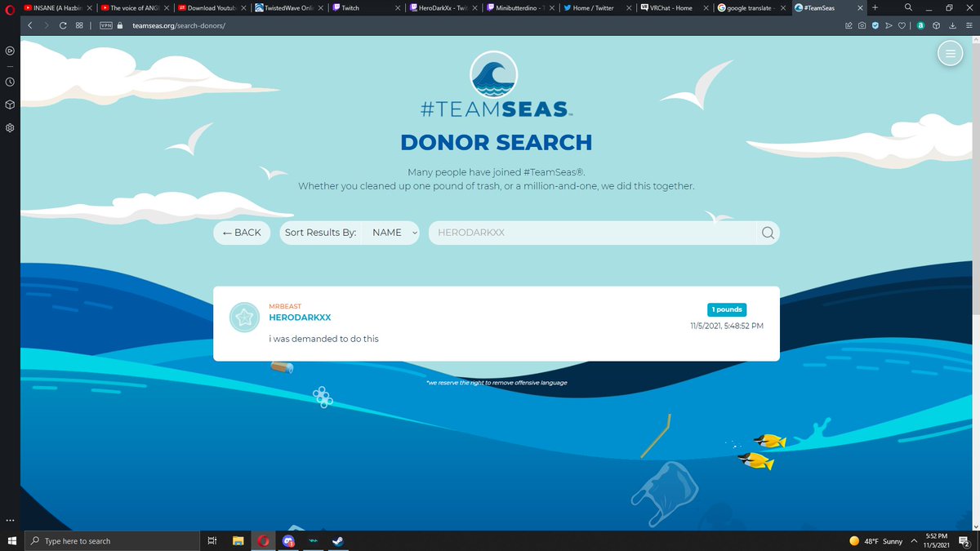Viewport: 980px width, 551px height.
Task: Click the donor search input field
Action: (x=592, y=233)
